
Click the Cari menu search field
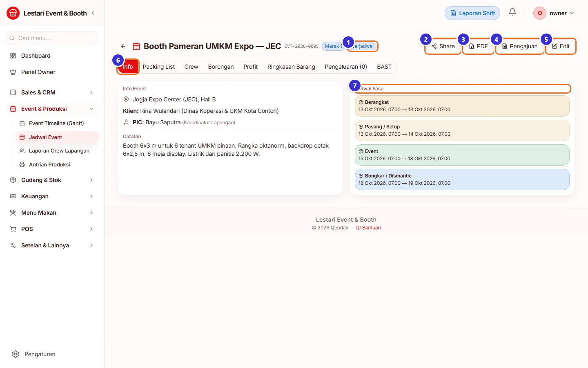[x=52, y=38]
